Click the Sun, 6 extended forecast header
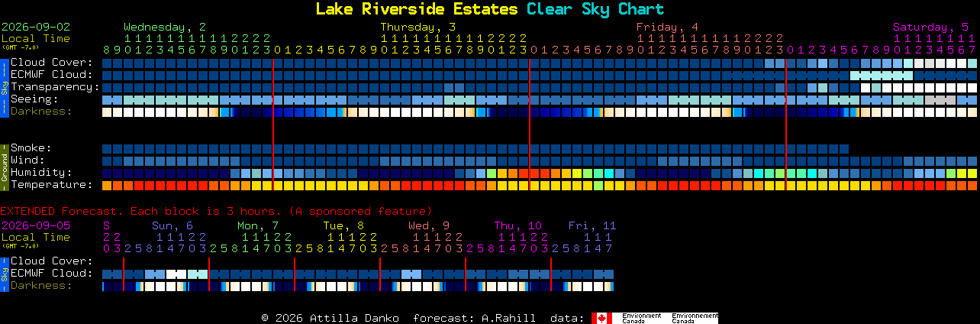 point(172,225)
